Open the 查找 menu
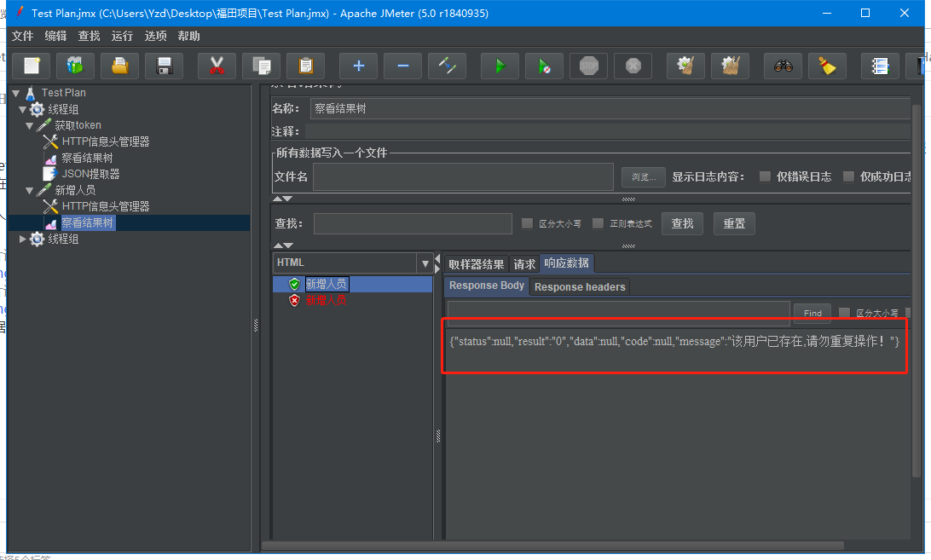 coord(89,36)
